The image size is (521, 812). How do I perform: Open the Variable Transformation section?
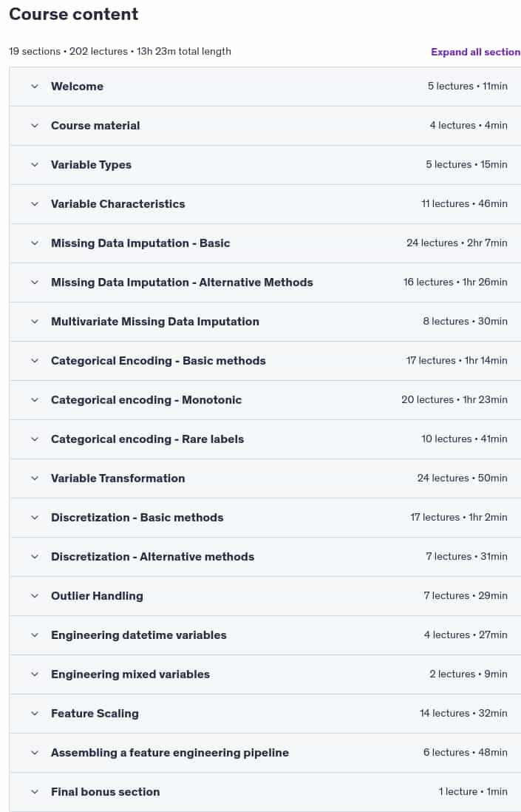265,478
